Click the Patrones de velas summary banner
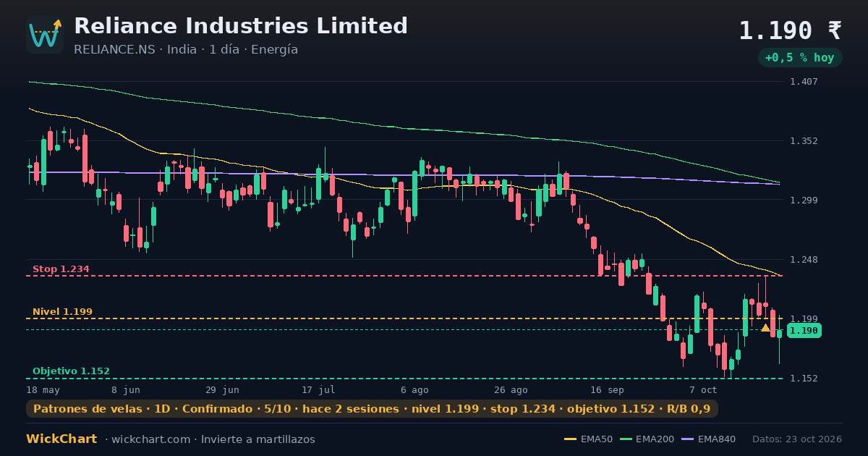Screen dimensions: 868x456 pos(372,409)
